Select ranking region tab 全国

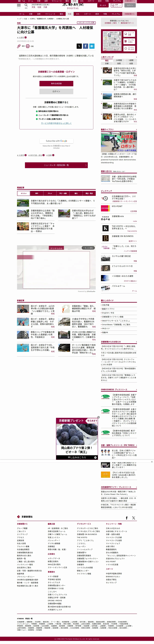click(x=131, y=63)
